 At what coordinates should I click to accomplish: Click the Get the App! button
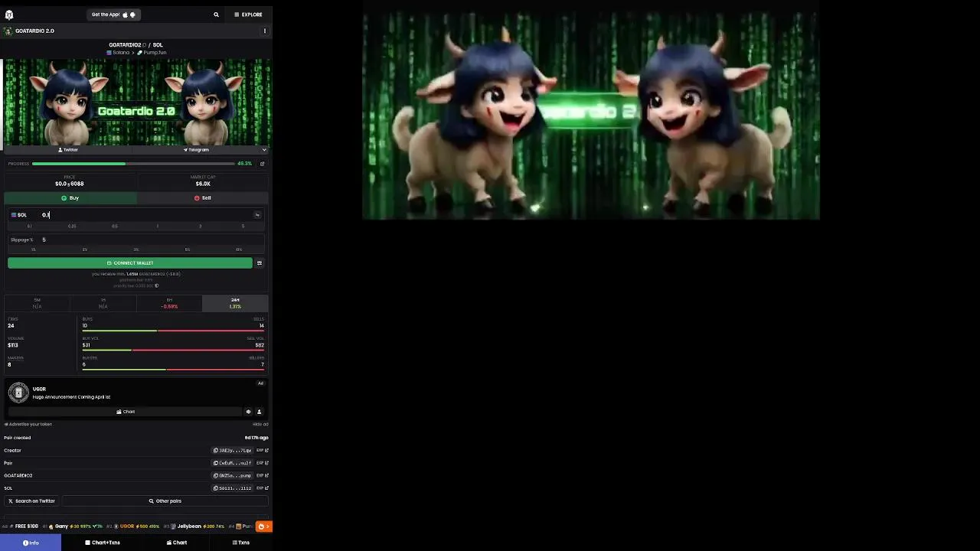[113, 15]
